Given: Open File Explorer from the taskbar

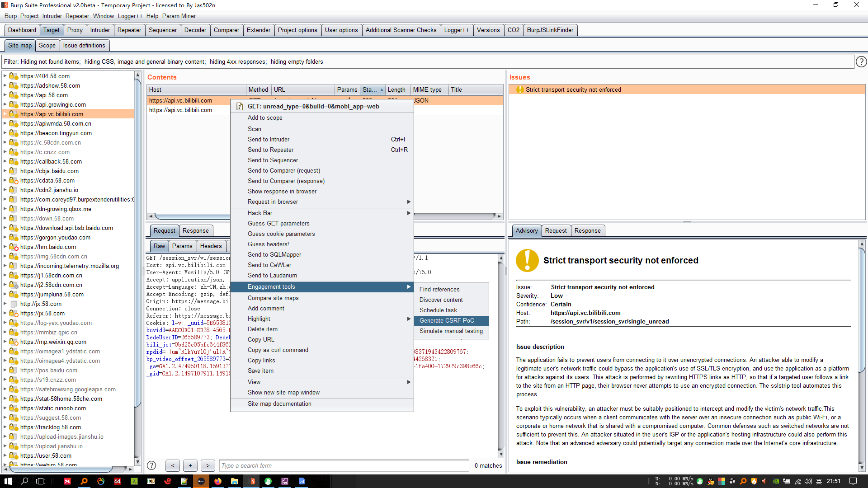Looking at the screenshot, I should pyautogui.click(x=235, y=481).
